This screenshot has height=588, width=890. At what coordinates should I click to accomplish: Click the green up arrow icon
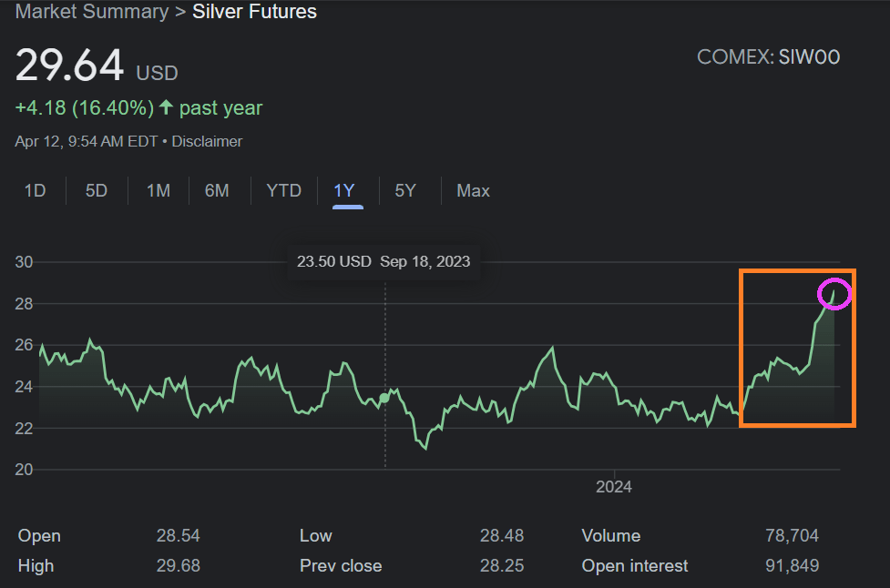click(x=166, y=107)
